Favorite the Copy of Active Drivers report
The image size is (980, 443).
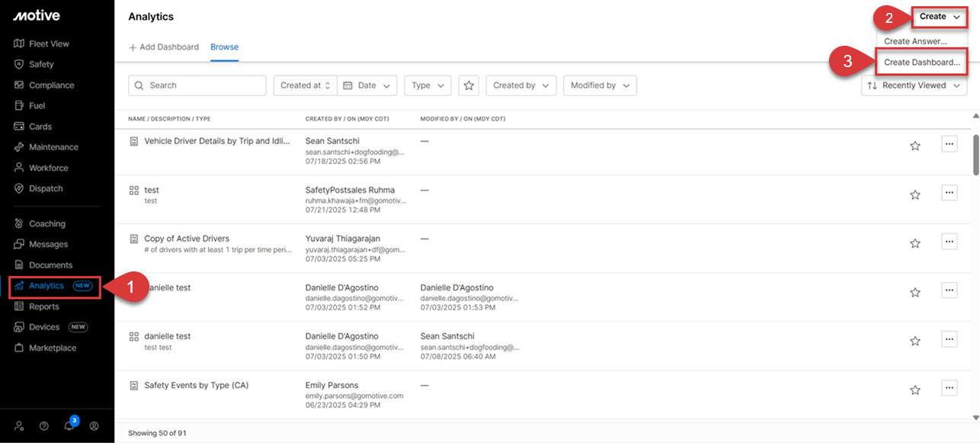(914, 242)
